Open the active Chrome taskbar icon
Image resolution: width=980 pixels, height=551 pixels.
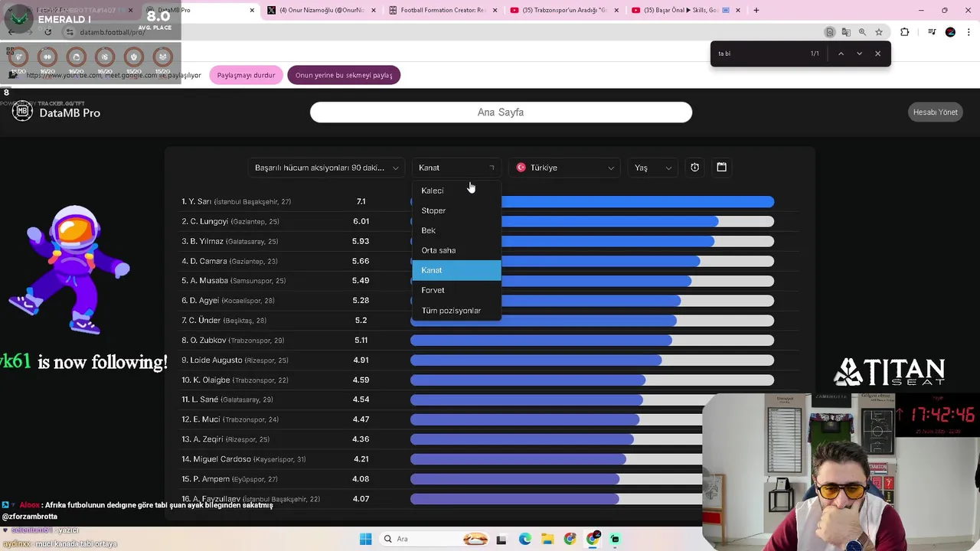pos(593,539)
